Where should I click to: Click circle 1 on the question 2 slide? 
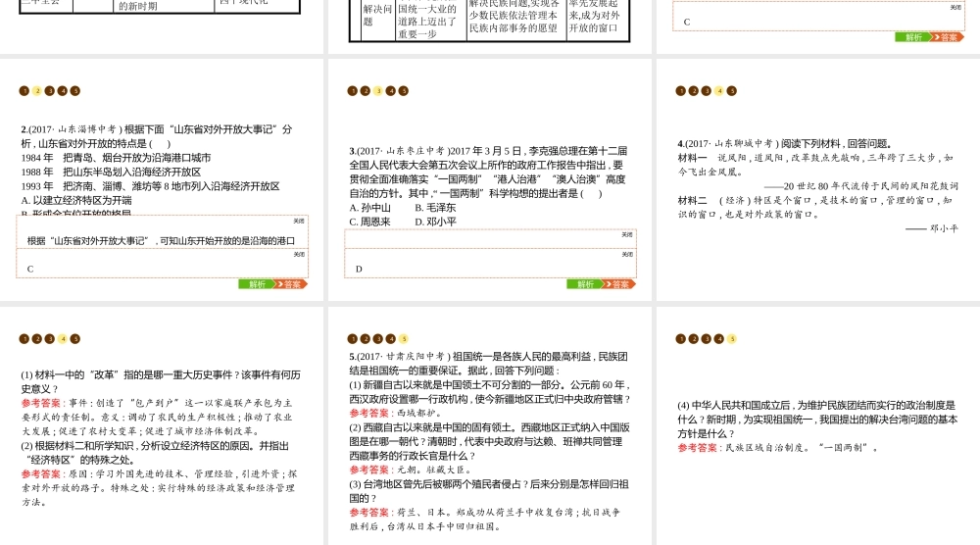point(24,91)
